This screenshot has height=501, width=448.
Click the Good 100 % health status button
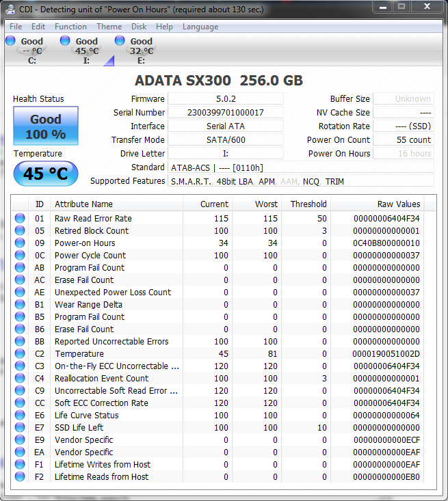pos(46,126)
